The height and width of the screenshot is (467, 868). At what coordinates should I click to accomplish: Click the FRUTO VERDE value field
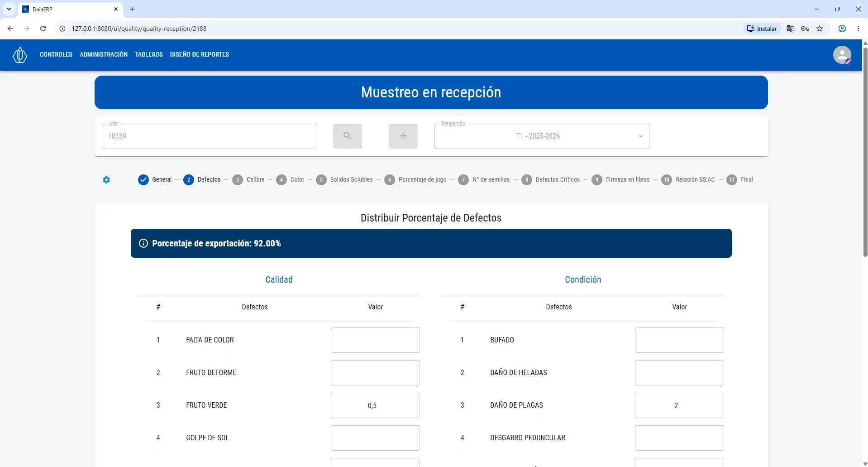point(375,405)
